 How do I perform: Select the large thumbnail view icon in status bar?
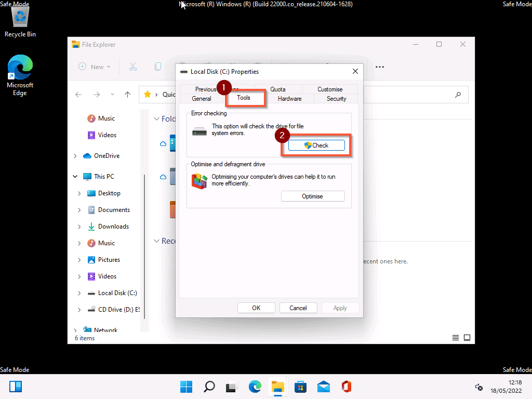point(467,338)
